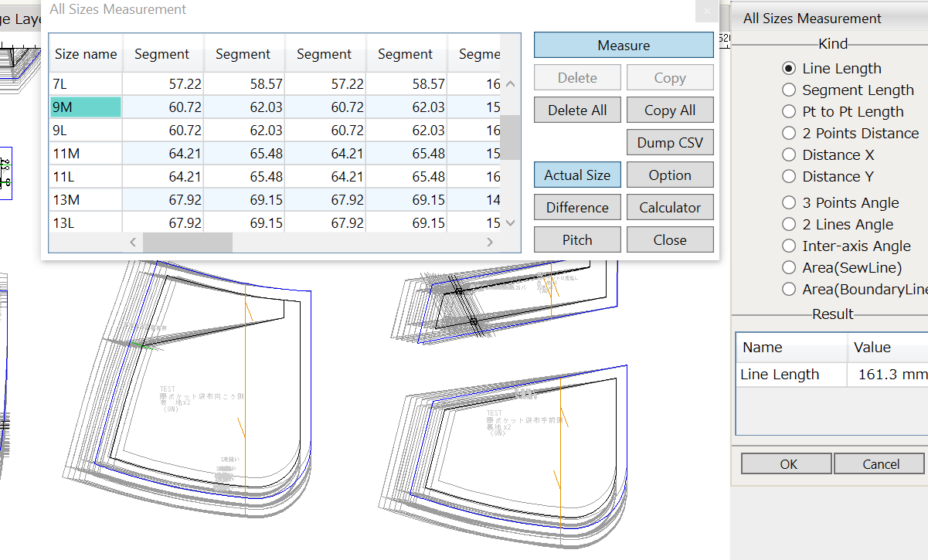Copy All measurement values
The width and height of the screenshot is (928, 560).
coord(669,110)
